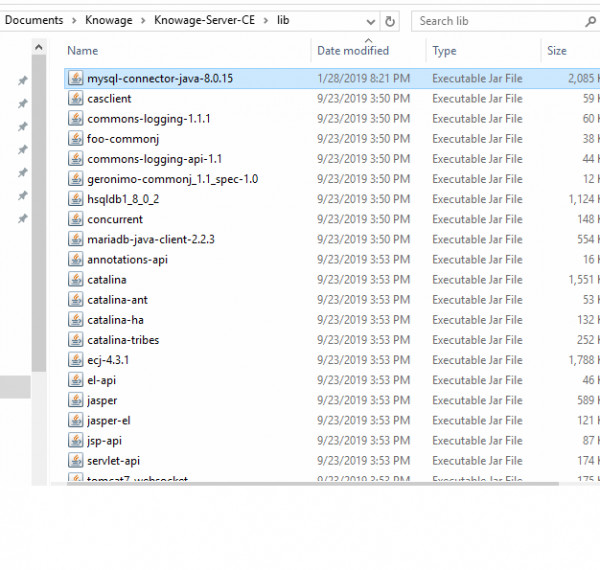Select the file named annotations-api
600x570 pixels.
pyautogui.click(x=127, y=260)
